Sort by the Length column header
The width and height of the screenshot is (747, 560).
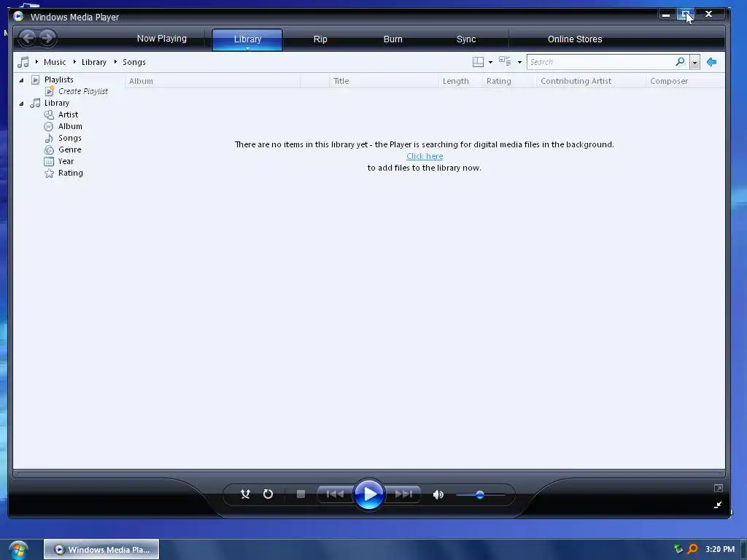(460, 81)
